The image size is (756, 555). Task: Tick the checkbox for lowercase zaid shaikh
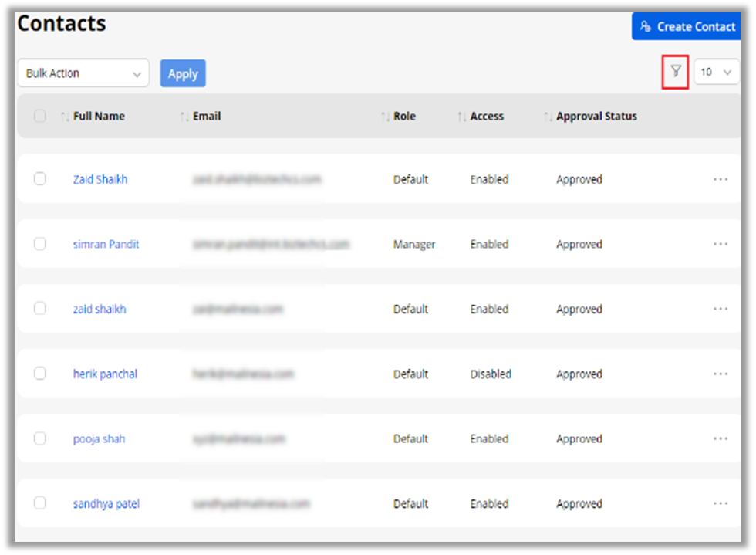[40, 308]
